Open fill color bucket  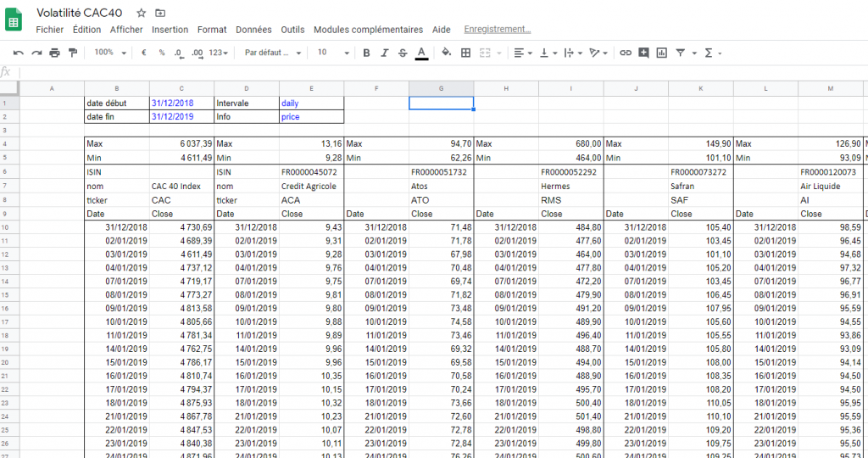[x=446, y=53]
